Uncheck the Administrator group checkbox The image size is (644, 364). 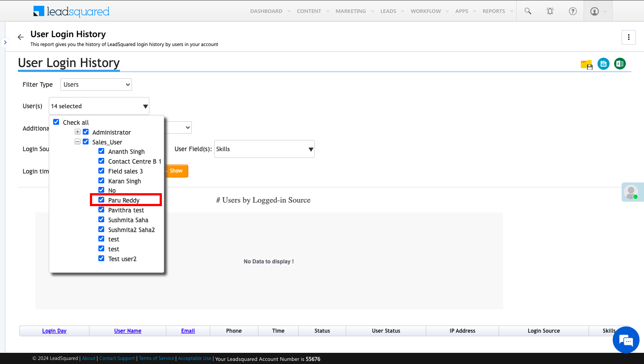click(86, 132)
